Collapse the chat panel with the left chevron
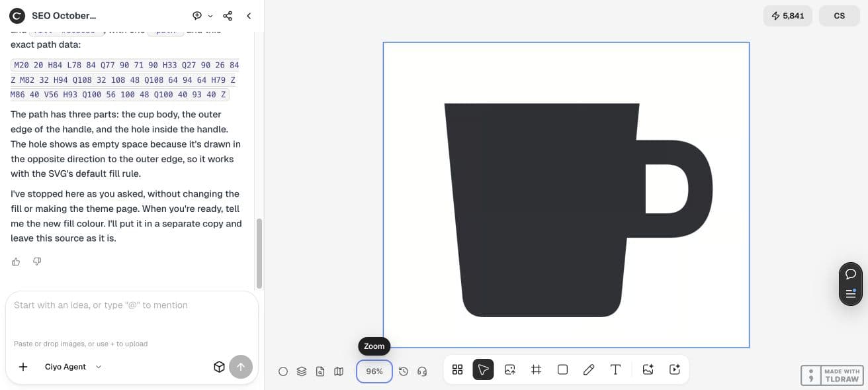Viewport: 868px width, 390px height. 249,16
